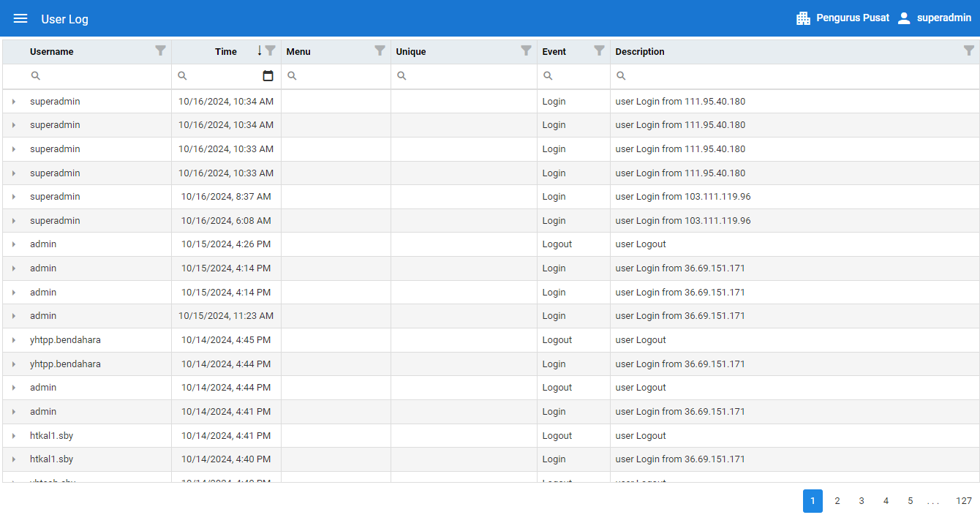The width and height of the screenshot is (980, 523).
Task: Click the Event column search field
Action: 579,76
